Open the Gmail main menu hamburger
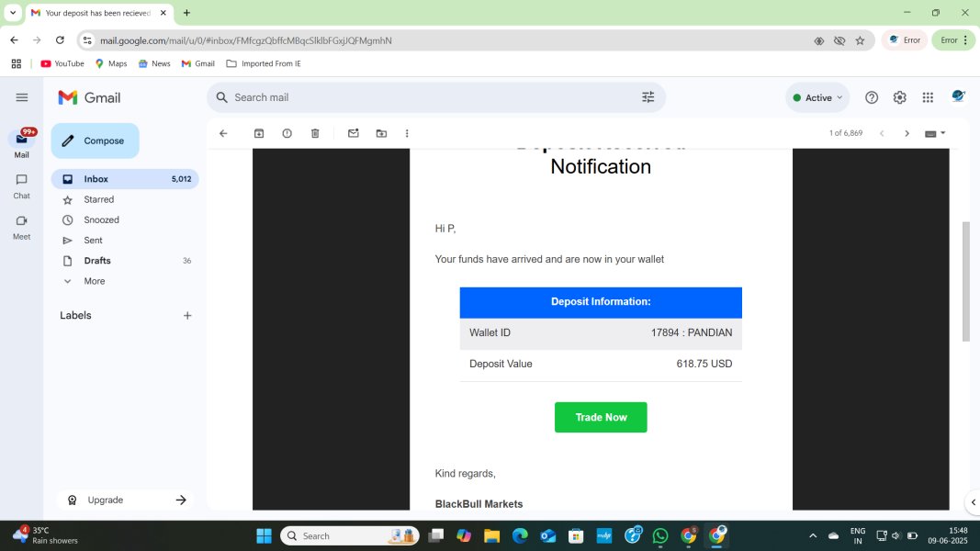This screenshot has width=980, height=551. point(22,97)
